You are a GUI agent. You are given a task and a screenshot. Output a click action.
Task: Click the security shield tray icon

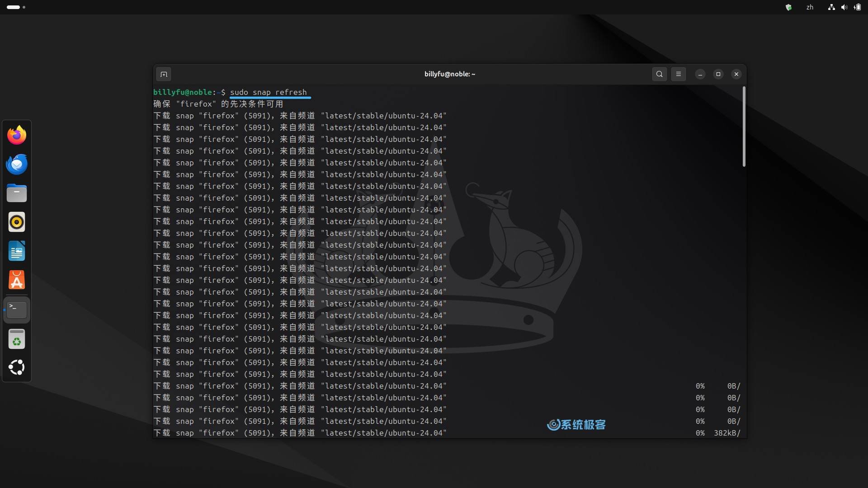pyautogui.click(x=788, y=7)
